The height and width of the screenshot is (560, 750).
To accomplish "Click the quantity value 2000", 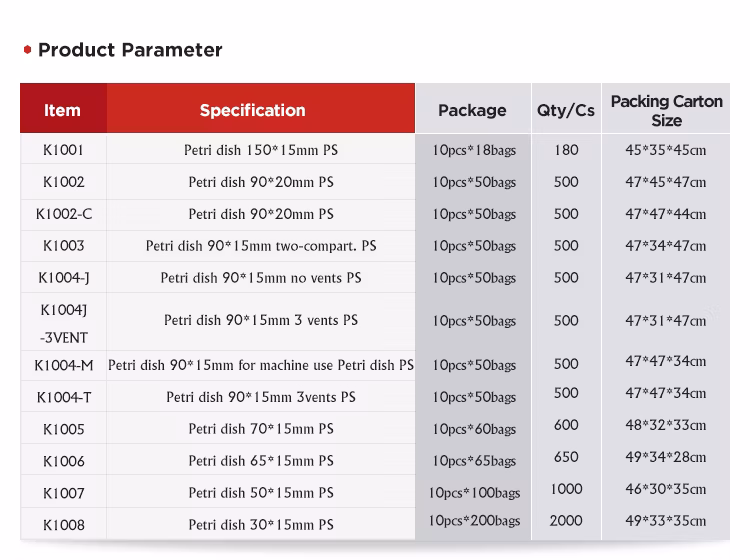I will (566, 521).
